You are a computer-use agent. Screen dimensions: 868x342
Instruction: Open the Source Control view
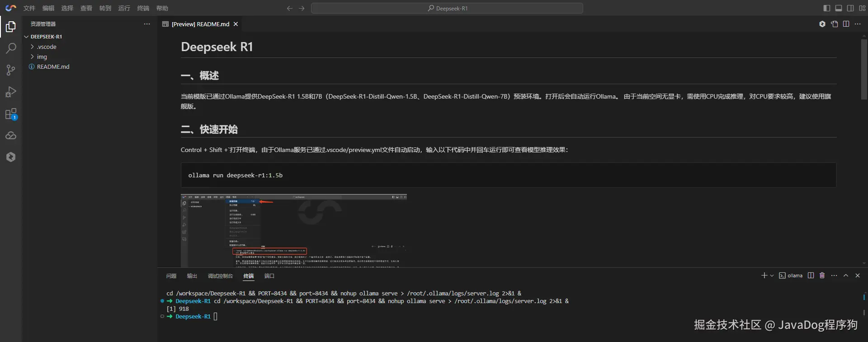(x=11, y=70)
